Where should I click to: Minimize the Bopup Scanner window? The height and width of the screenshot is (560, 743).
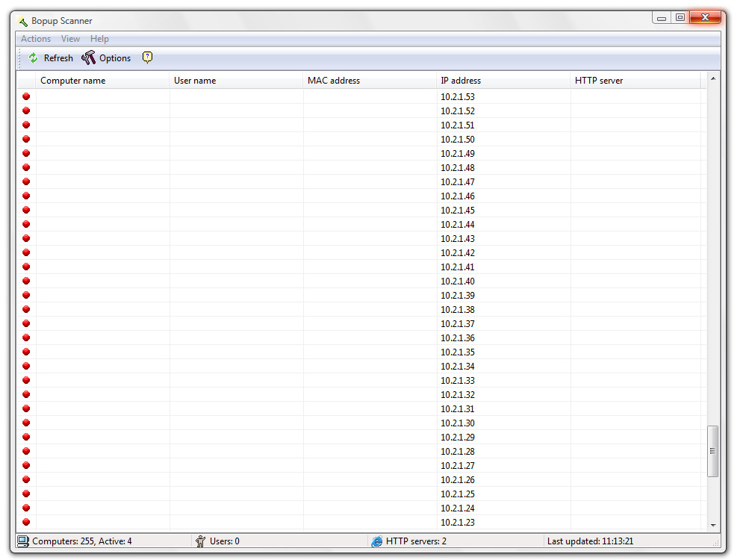coord(662,18)
